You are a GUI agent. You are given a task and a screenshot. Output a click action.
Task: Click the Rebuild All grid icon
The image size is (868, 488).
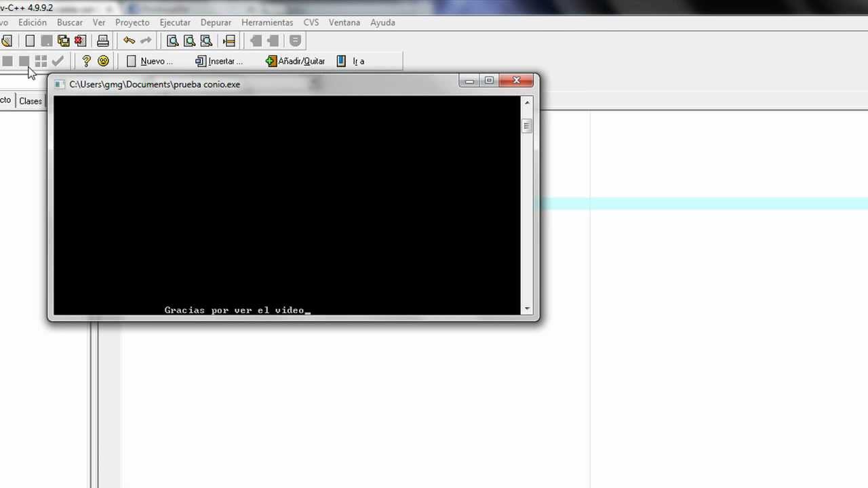(x=41, y=61)
